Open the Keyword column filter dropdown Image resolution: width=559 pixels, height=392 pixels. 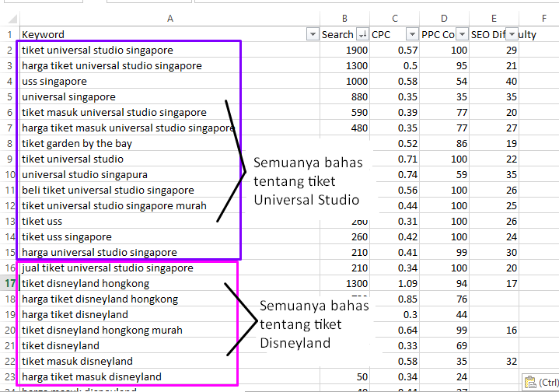coord(313,34)
